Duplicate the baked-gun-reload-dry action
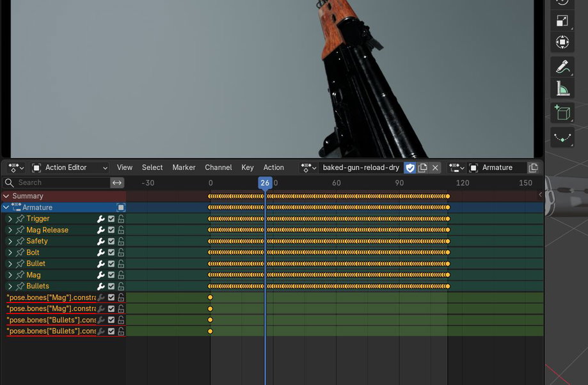 click(423, 168)
